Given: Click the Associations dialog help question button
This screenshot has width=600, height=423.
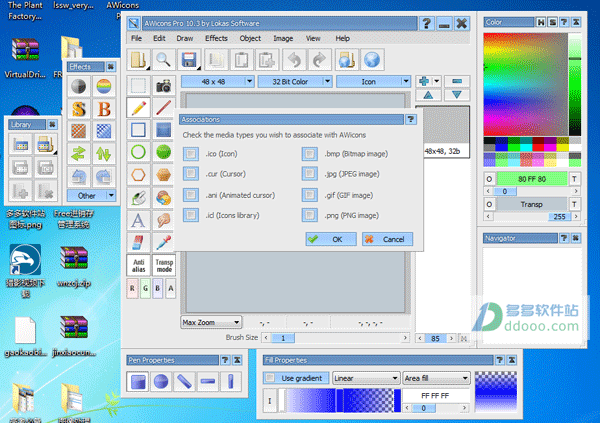Looking at the screenshot, I should (x=411, y=119).
